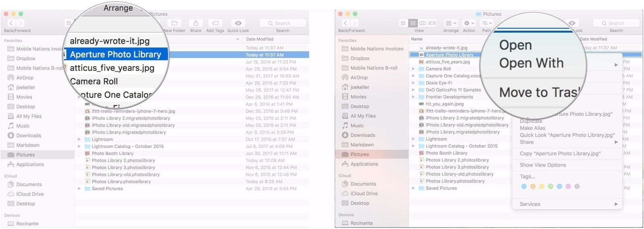Open the Services submenu in context menu
This screenshot has height=229, width=644.
[x=530, y=204]
